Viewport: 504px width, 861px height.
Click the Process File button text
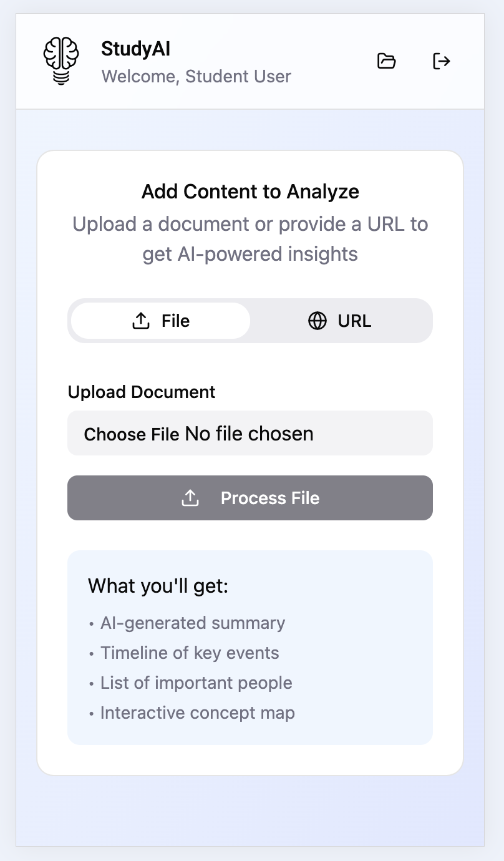(x=269, y=498)
